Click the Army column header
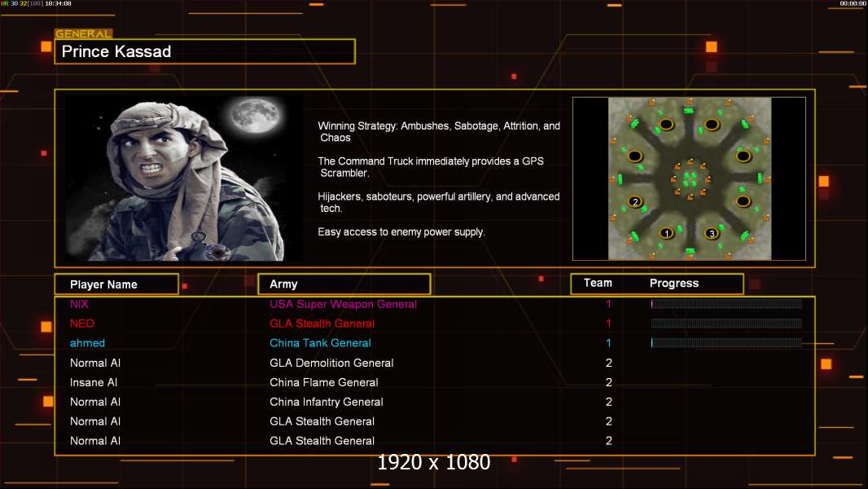868x489 pixels. 344,284
